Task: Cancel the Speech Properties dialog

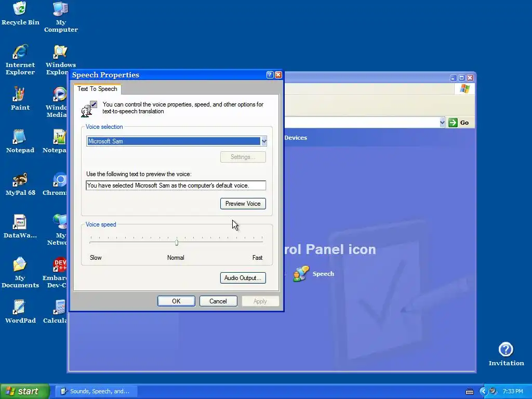Action: [x=218, y=301]
